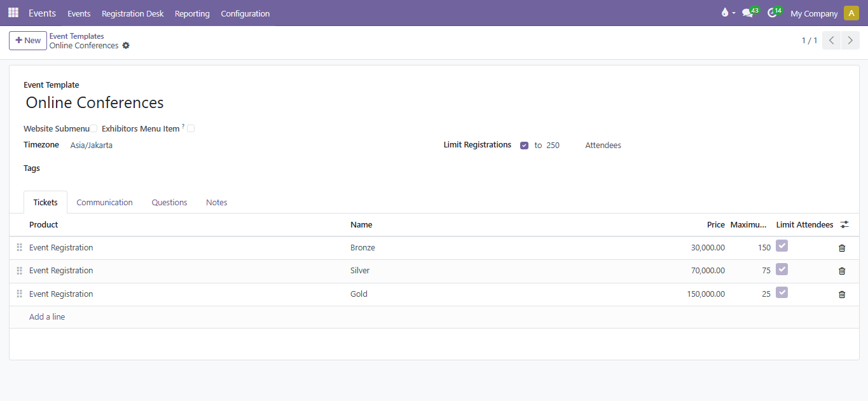Image resolution: width=868 pixels, height=401 pixels.
Task: Click the Add a line link
Action: click(x=47, y=316)
